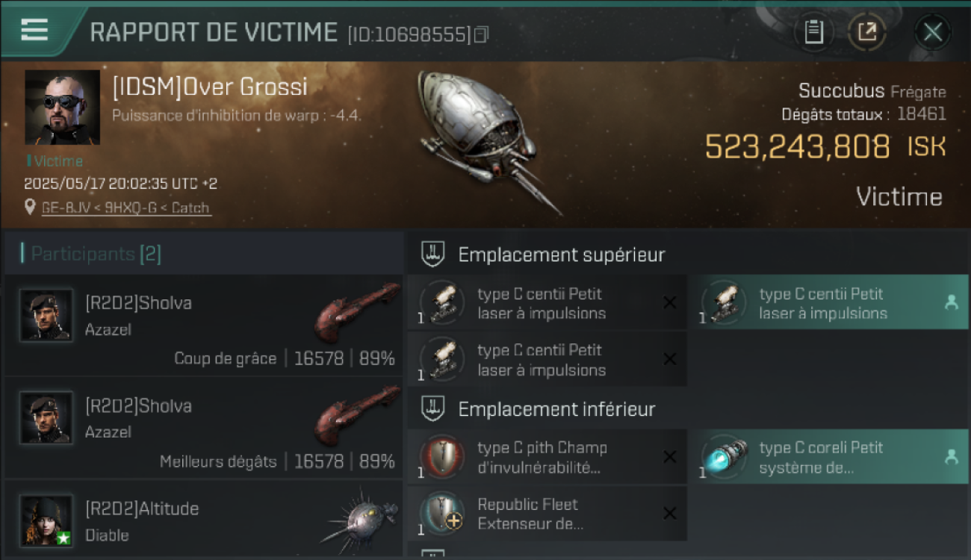Click X on Republic Fleet Extenseur item
Image resolution: width=971 pixels, height=560 pixels.
tap(670, 513)
